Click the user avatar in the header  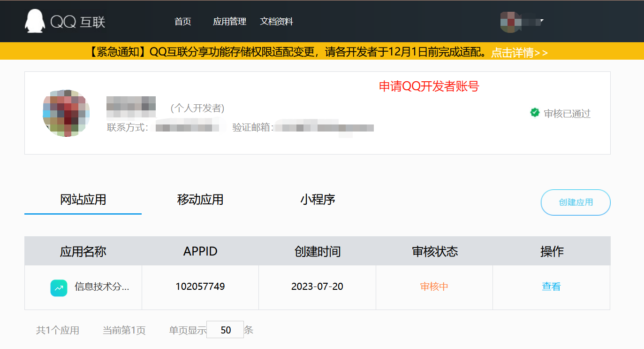pyautogui.click(x=510, y=22)
